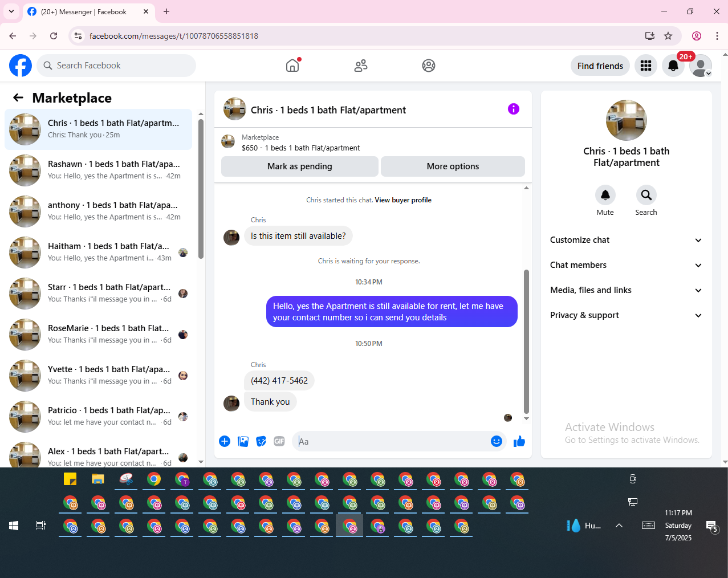Open the Friends icon in top navigation
Viewport: 728px width, 578px height.
tap(361, 66)
